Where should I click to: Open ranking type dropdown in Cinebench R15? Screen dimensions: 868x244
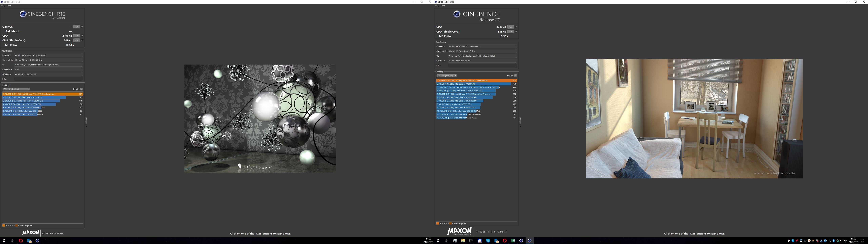point(16,89)
